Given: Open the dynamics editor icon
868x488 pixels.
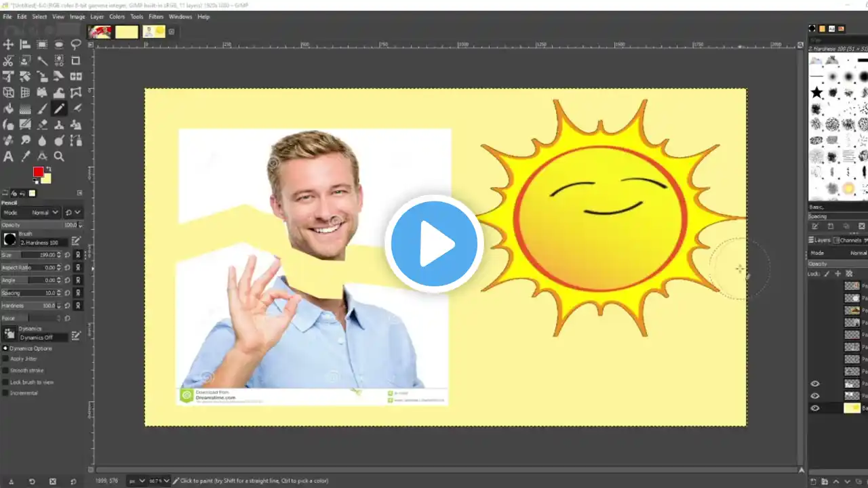Looking at the screenshot, I should point(76,335).
